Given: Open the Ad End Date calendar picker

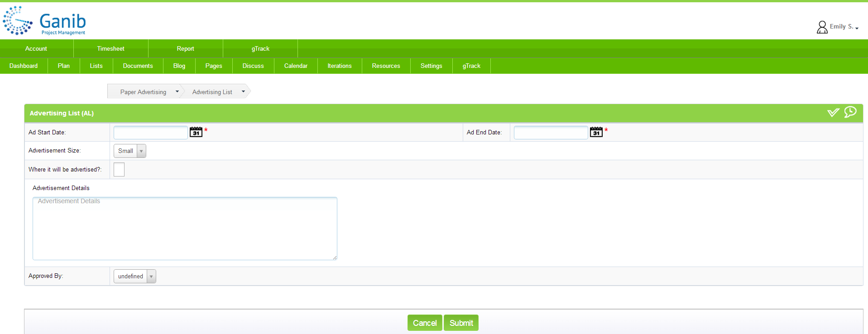Looking at the screenshot, I should pyautogui.click(x=596, y=132).
